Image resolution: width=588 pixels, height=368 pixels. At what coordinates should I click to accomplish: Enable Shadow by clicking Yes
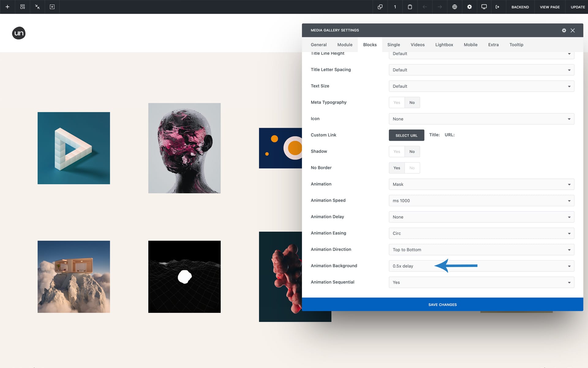[x=397, y=151]
